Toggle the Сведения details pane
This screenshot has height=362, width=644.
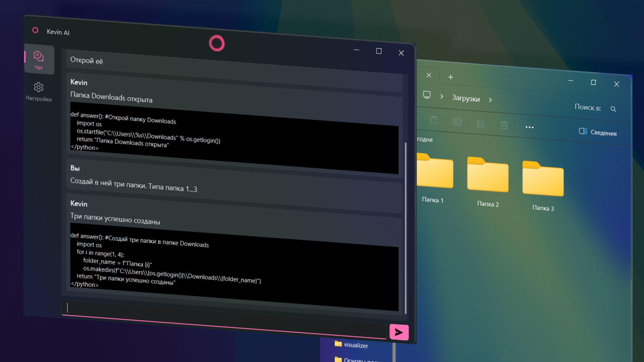pos(598,132)
